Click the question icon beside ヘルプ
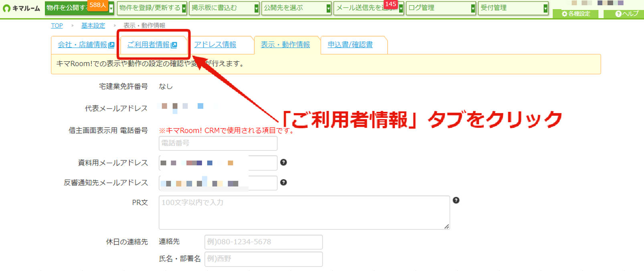 (x=618, y=14)
